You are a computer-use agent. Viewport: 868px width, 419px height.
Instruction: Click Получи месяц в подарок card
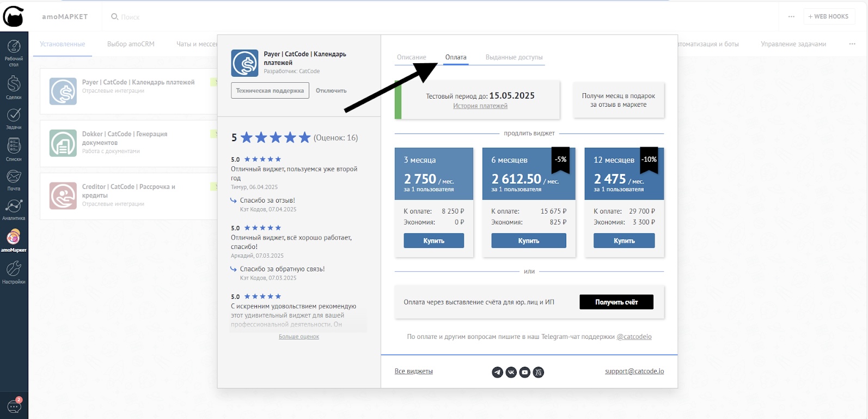[x=619, y=100]
